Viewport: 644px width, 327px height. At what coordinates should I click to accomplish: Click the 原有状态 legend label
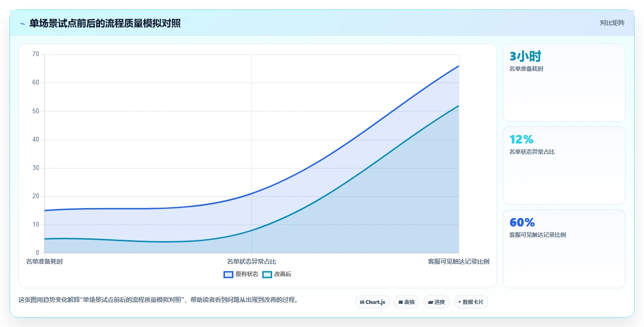pos(247,274)
